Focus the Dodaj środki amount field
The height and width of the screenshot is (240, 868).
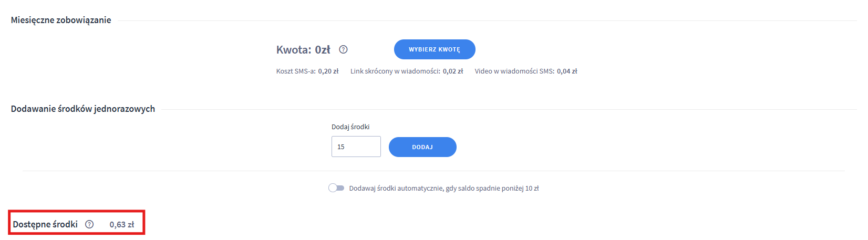coord(356,147)
